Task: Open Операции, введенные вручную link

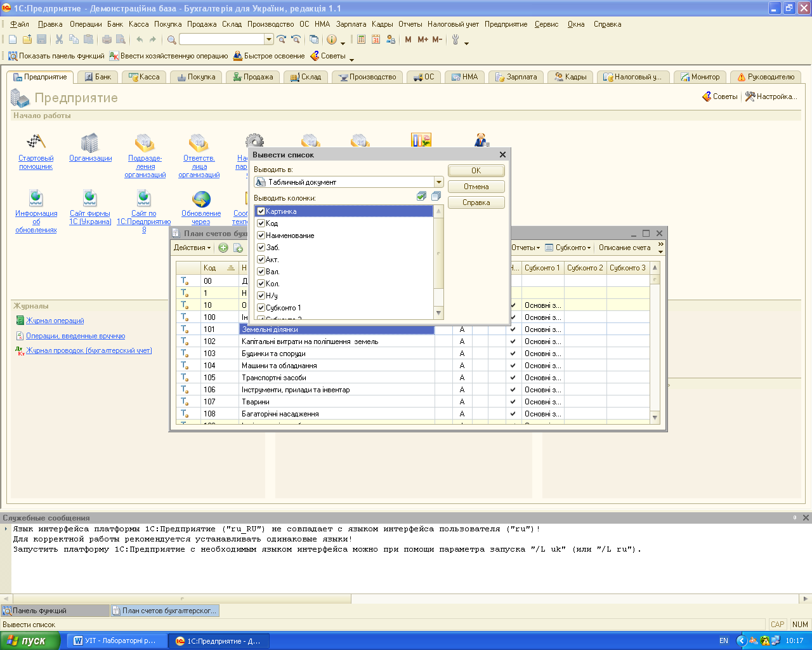Action: [75, 336]
